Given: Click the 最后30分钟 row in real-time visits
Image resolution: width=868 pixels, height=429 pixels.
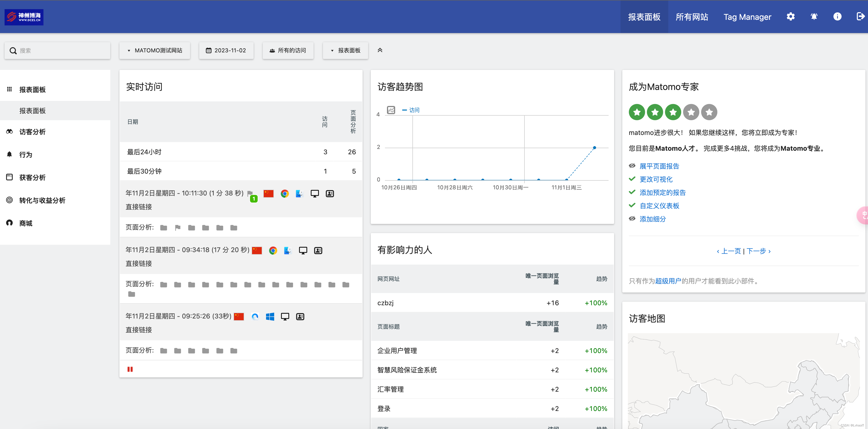Looking at the screenshot, I should point(241,171).
